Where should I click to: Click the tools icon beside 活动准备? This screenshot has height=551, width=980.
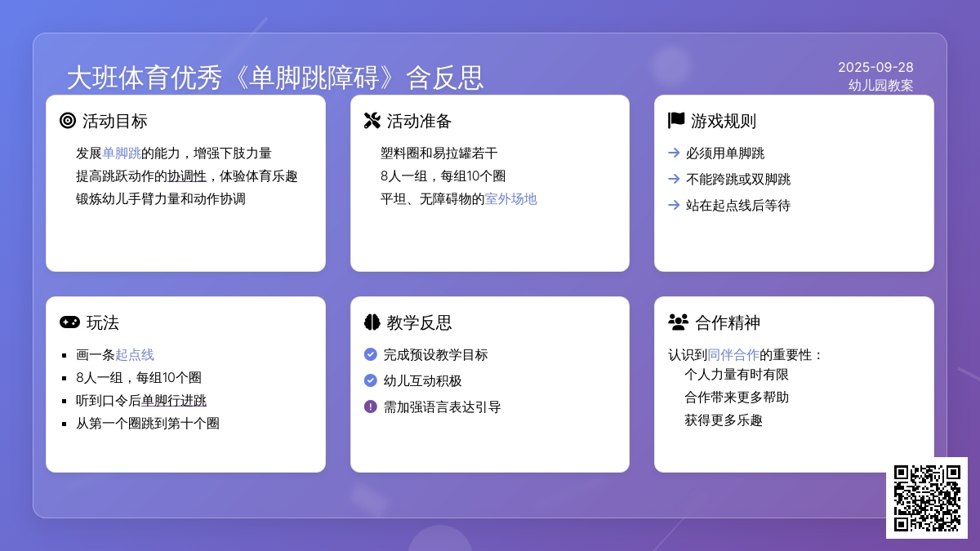(372, 121)
